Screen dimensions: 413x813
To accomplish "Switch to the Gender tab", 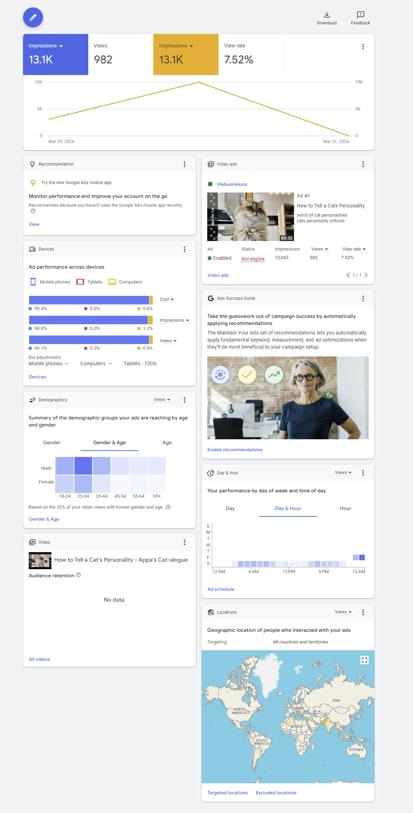I will click(52, 443).
